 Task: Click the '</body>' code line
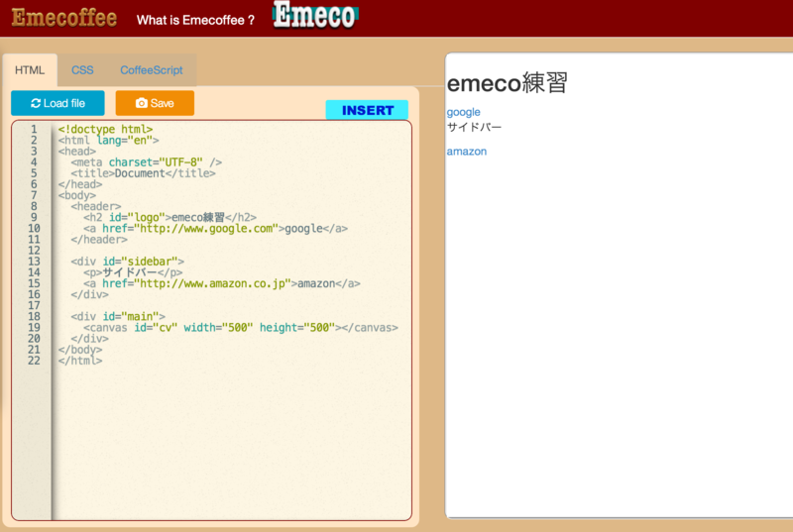pyautogui.click(x=80, y=350)
